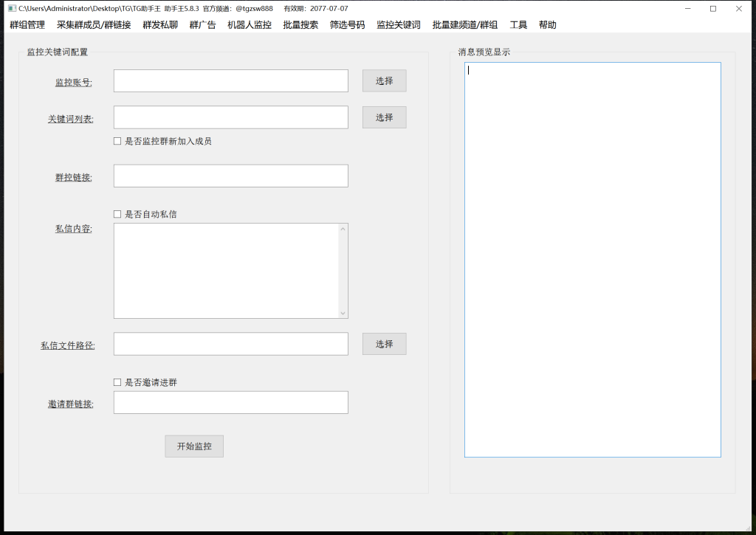Click the 开始监控 button
756x535 pixels.
click(x=194, y=446)
